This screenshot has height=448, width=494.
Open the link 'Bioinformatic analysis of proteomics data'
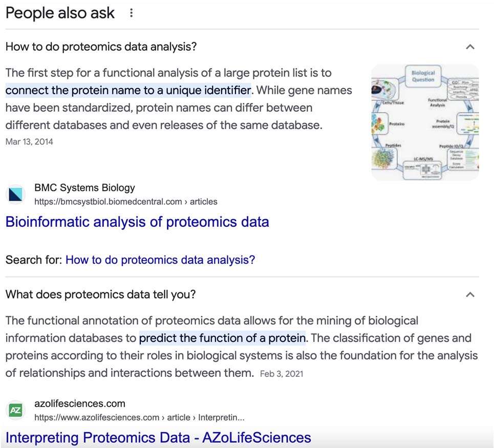click(137, 222)
